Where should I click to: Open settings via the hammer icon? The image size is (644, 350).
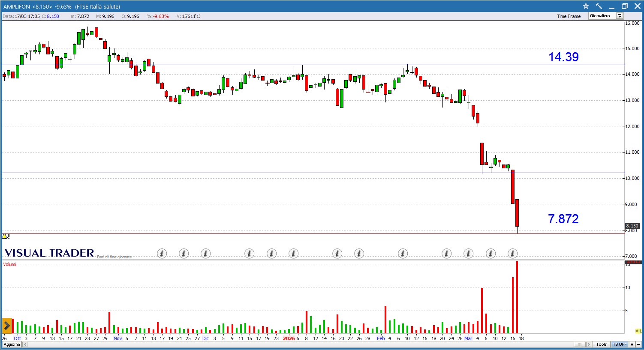coord(599,6)
